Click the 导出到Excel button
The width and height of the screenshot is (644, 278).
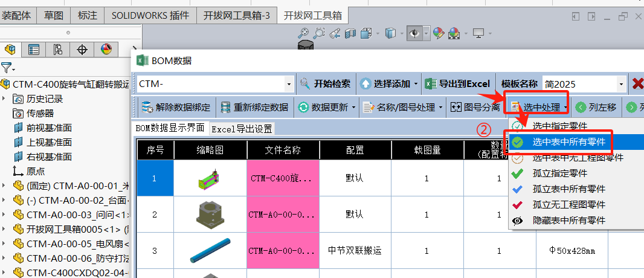click(457, 84)
